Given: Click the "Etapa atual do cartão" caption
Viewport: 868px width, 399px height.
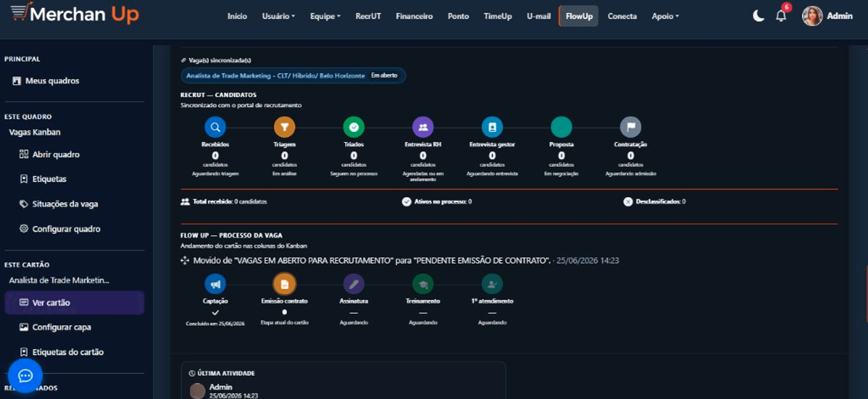Looking at the screenshot, I should point(284,323).
